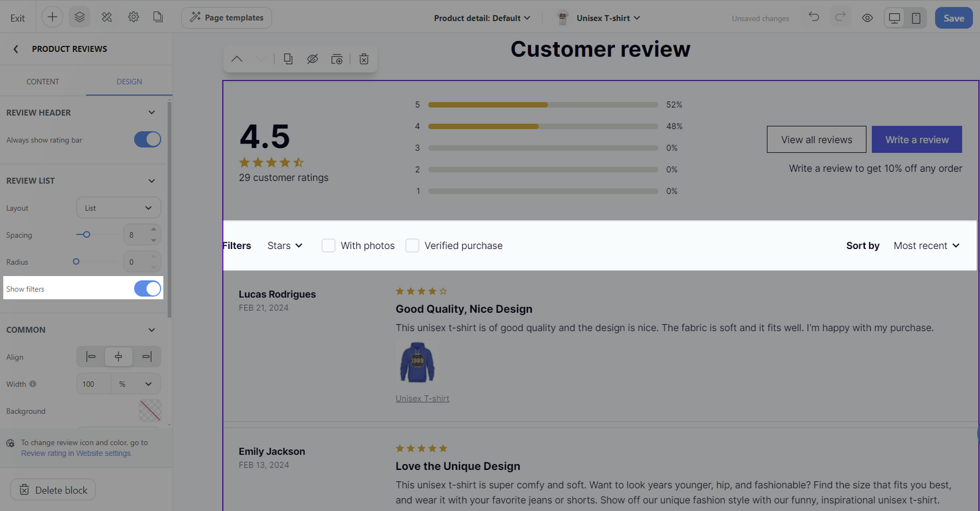Switch to desktop view
The image size is (980, 511).
[894, 18]
